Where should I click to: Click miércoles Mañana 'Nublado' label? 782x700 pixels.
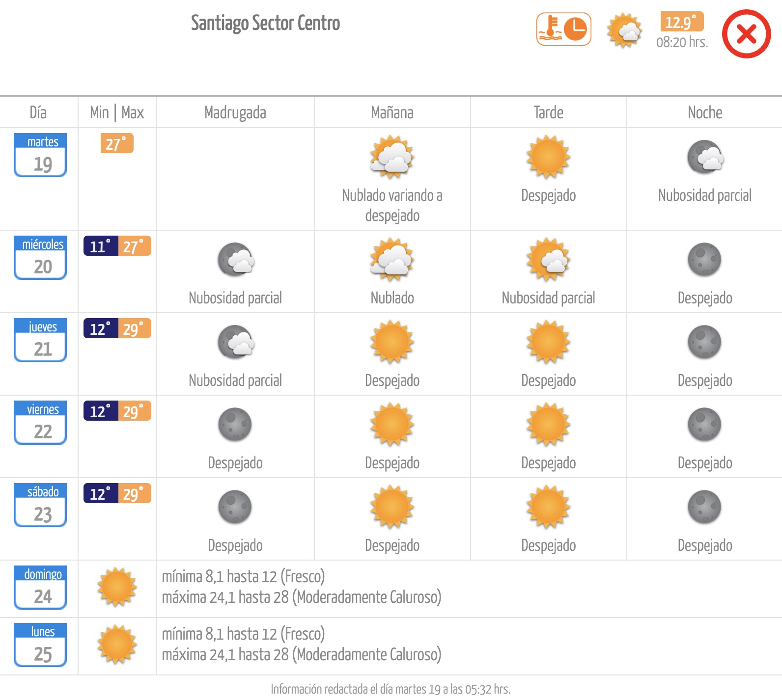392,298
